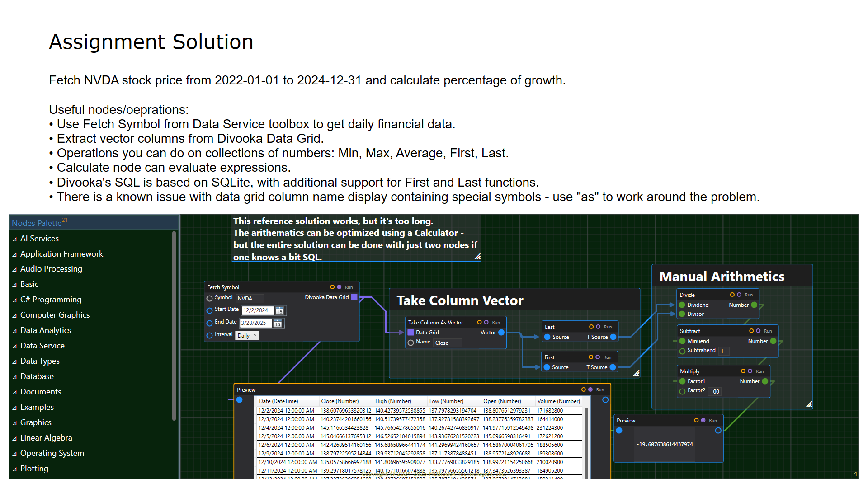Click the Minuend input port

683,341
